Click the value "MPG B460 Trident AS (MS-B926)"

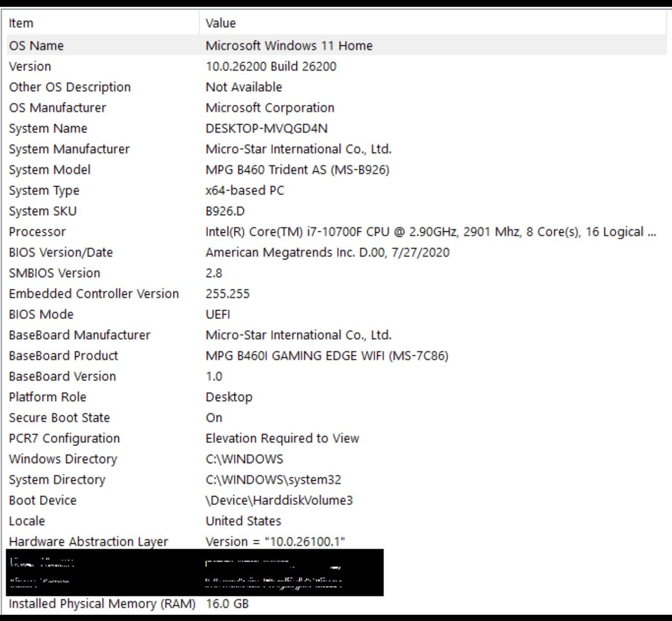click(x=297, y=170)
